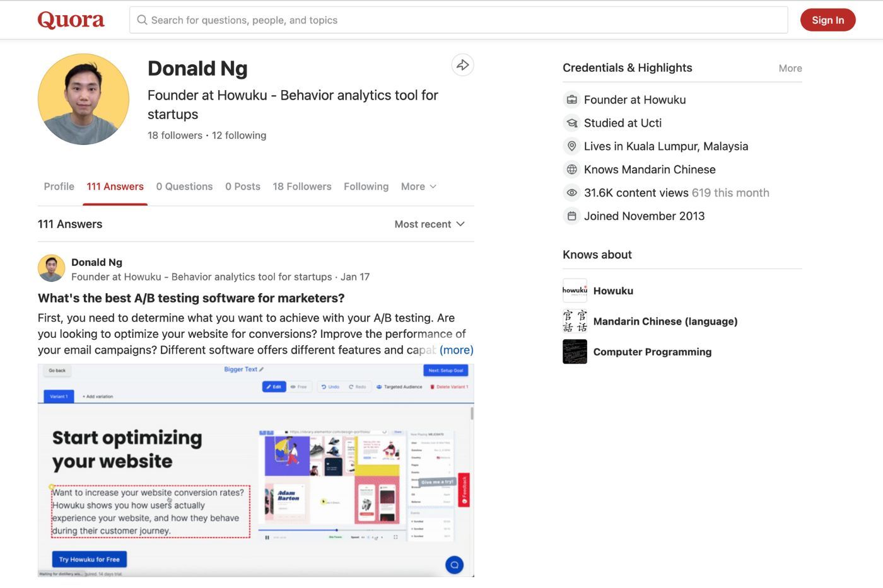Click the search magnifier icon
Image resolution: width=883 pixels, height=588 pixels.
pyautogui.click(x=142, y=20)
